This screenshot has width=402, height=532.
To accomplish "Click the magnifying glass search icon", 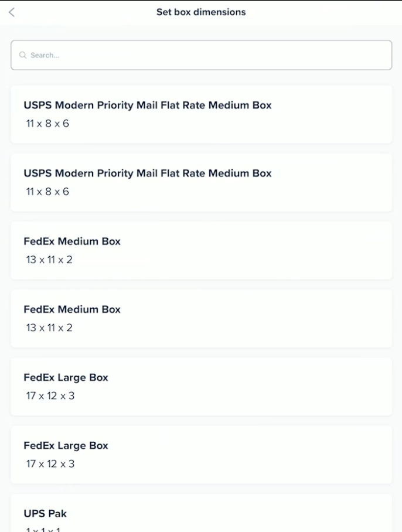I will (x=23, y=55).
